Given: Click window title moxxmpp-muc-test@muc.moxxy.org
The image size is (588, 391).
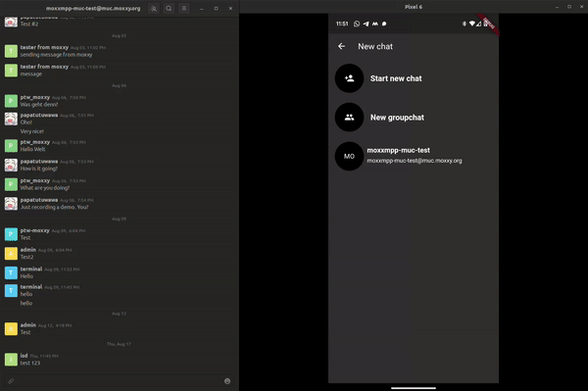Looking at the screenshot, I should 93,8.
